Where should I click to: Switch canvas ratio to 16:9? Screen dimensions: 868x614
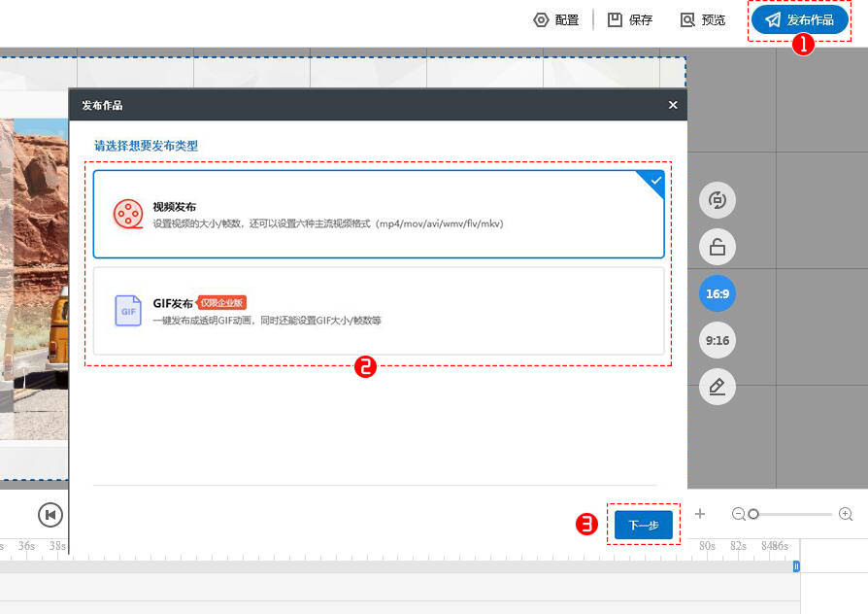[x=718, y=293]
